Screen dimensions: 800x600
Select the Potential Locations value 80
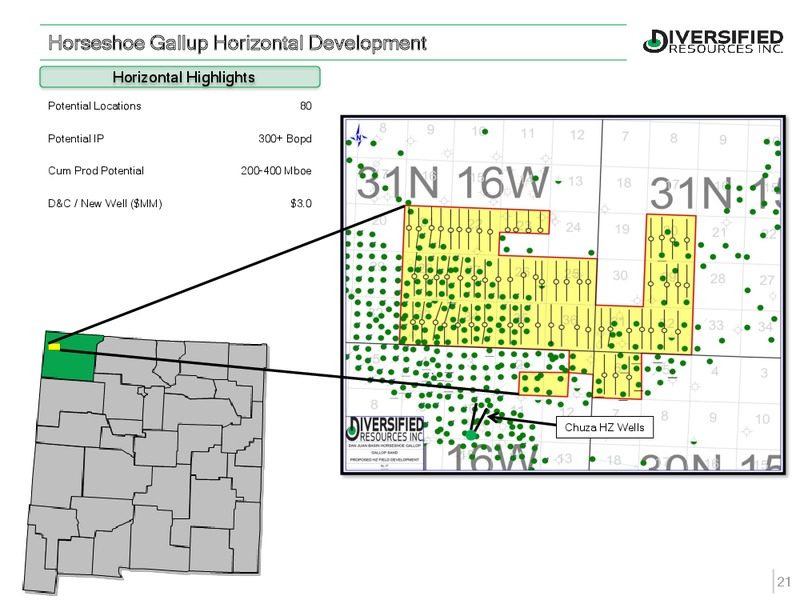306,106
